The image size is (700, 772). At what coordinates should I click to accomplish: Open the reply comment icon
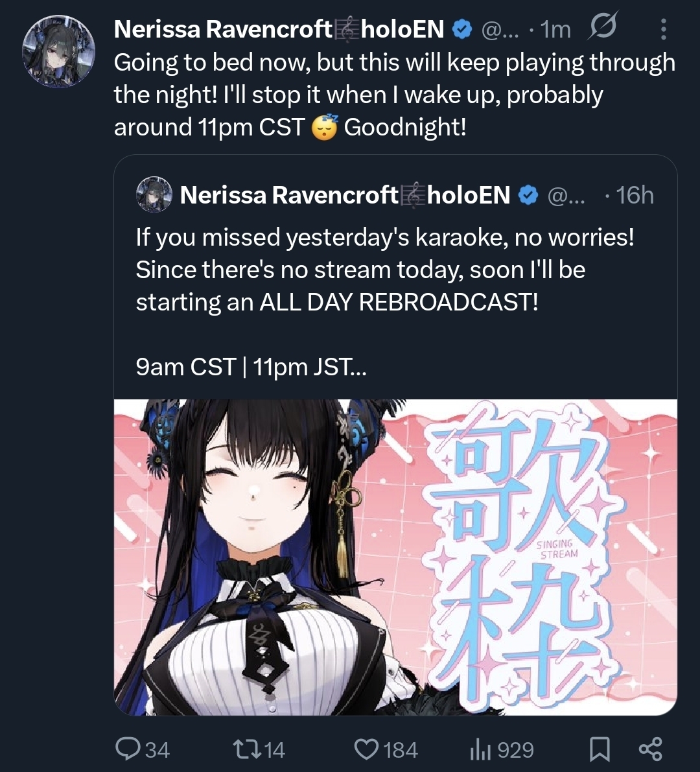pos(128,749)
